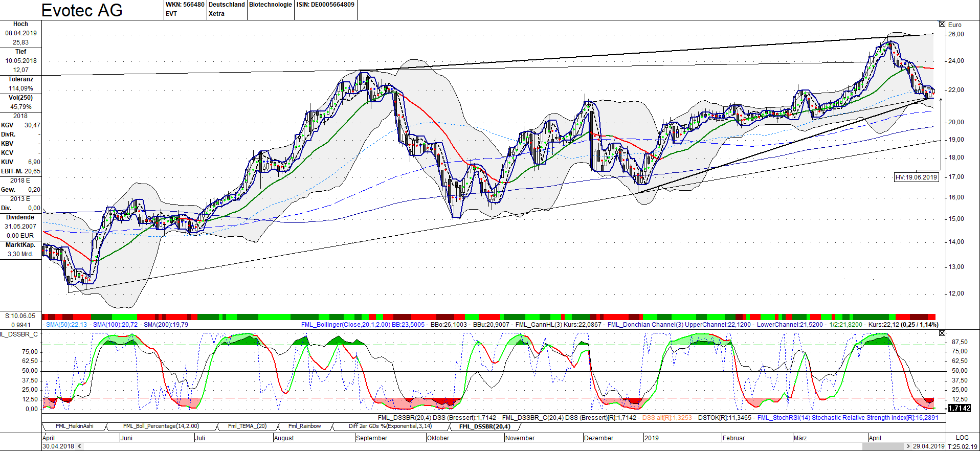980x451 pixels.
Task: Open Diff 2er GDs %(Exponential,3,14) tab
Action: 390,426
